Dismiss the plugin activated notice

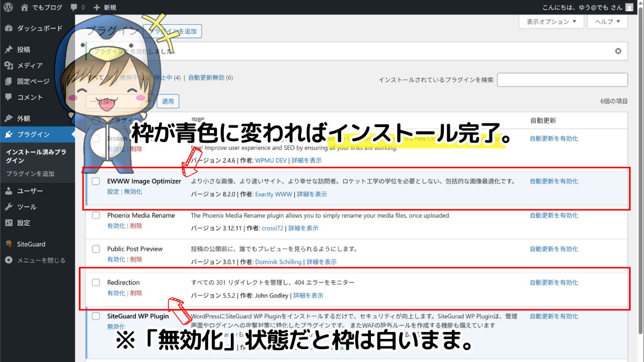pyautogui.click(x=618, y=51)
